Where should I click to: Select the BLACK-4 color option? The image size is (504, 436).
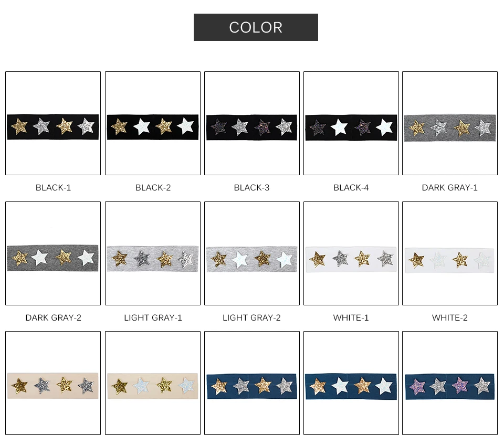(351, 123)
